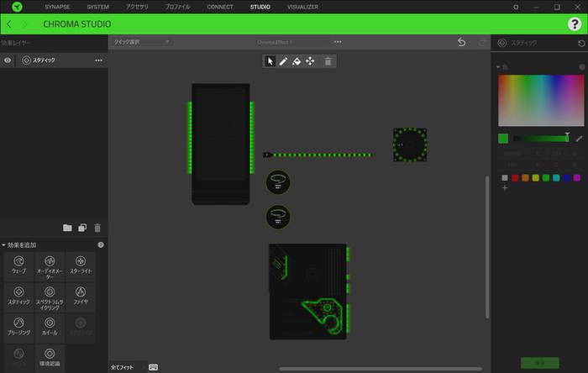Reset the static effect settings
This screenshot has width=588, height=373.
pyautogui.click(x=581, y=44)
